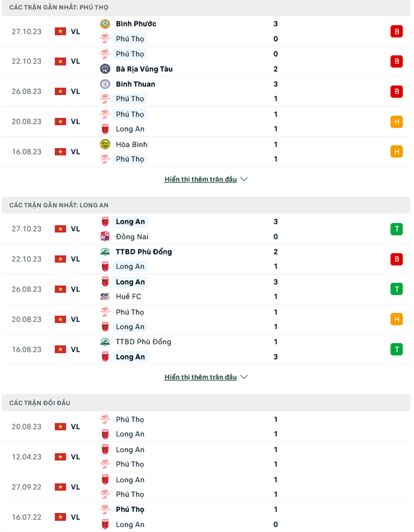Image resolution: width=414 pixels, height=532 pixels.
Task: Click the yellow H badge for the 16.08.23 match
Action: coord(396,151)
